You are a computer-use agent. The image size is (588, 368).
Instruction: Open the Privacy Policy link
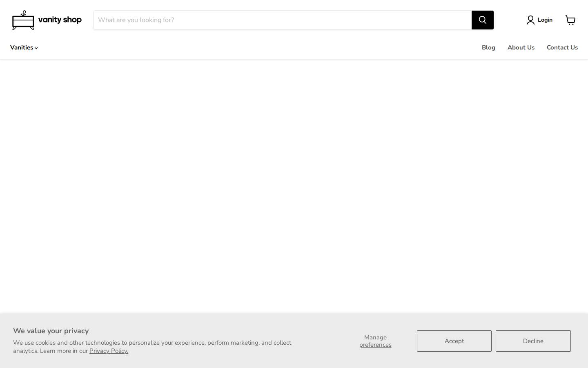pos(109,351)
